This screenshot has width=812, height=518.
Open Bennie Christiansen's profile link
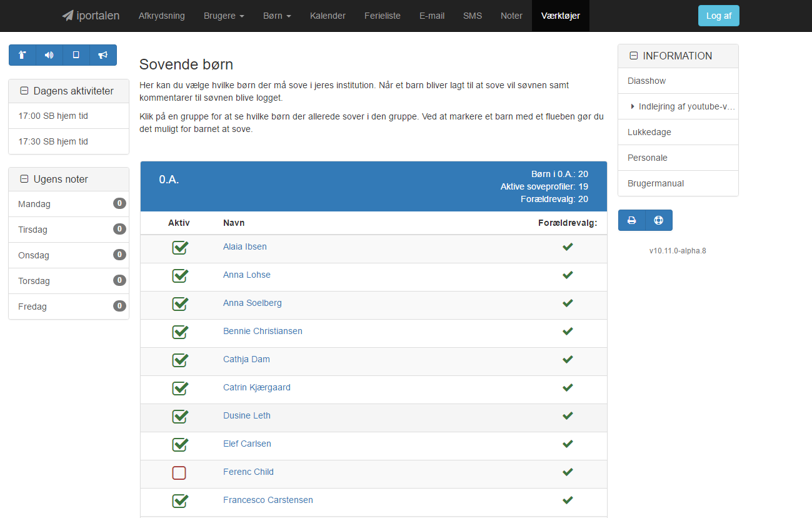coord(263,331)
